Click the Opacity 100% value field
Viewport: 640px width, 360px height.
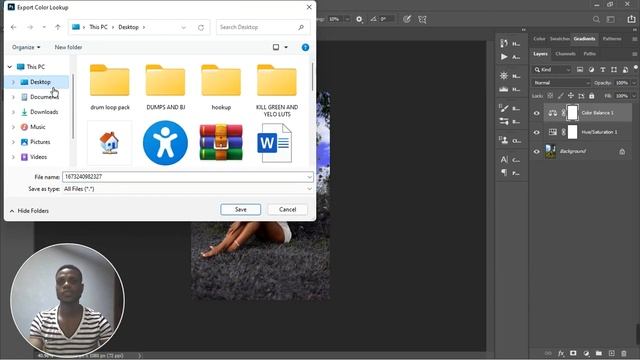coord(622,83)
